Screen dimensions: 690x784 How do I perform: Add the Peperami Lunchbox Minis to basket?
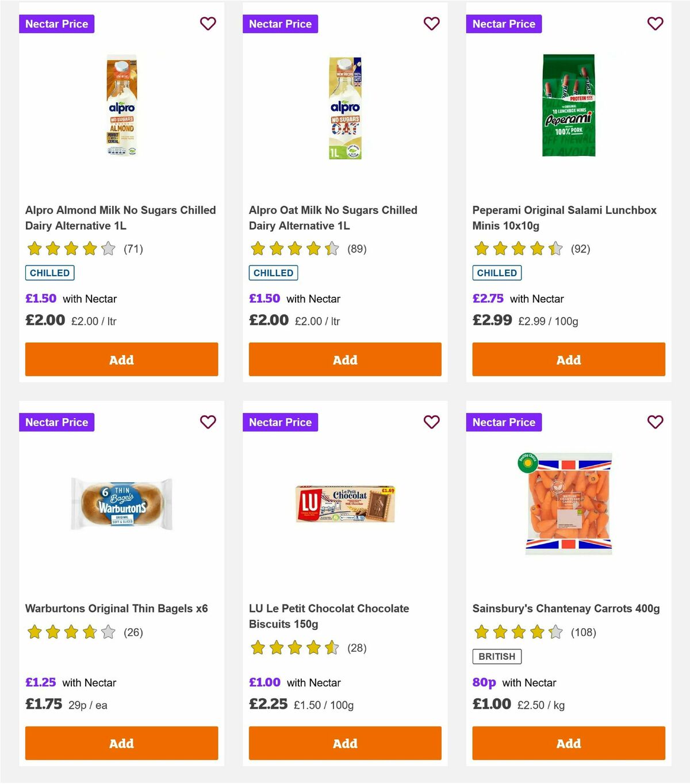click(x=568, y=359)
